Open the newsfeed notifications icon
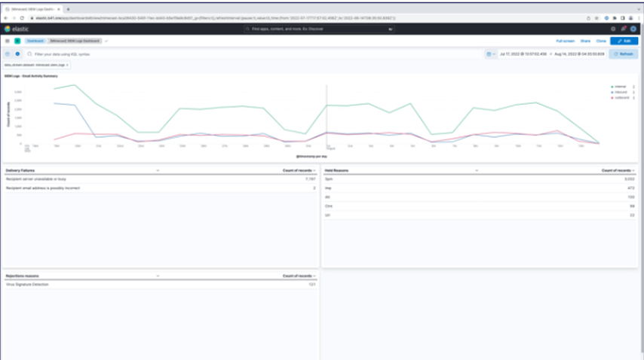Screen dimensions: 644x360 coord(624,29)
